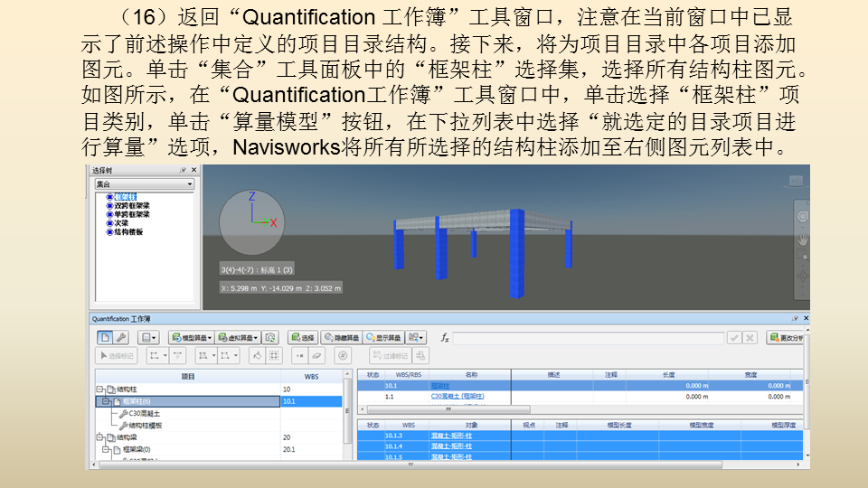Select C30混凝土 resource in item tree

point(144,414)
